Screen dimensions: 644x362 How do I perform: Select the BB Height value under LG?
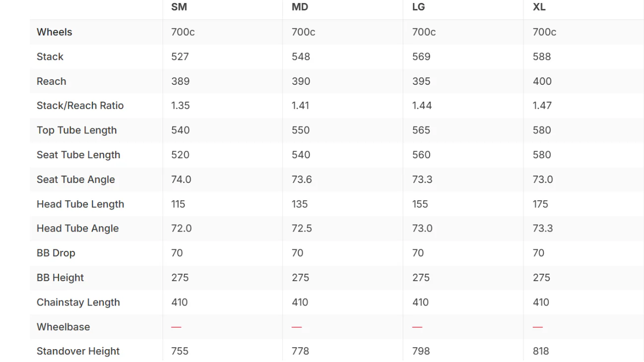coord(421,278)
